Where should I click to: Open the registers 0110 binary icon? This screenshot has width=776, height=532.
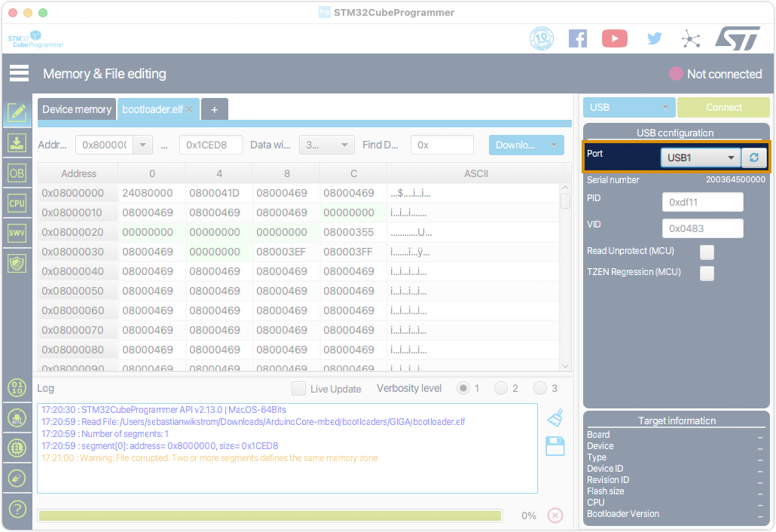click(x=17, y=387)
